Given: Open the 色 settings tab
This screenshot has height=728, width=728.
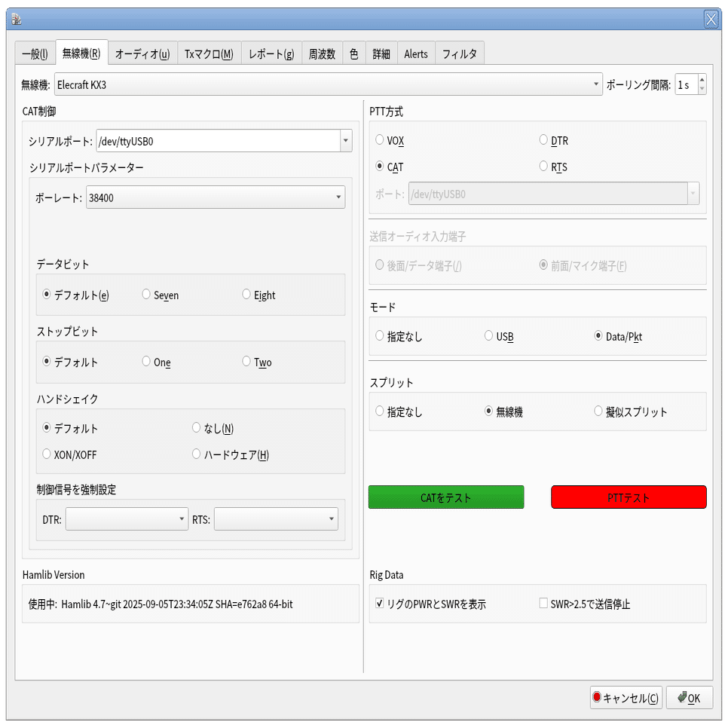Looking at the screenshot, I should click(354, 54).
